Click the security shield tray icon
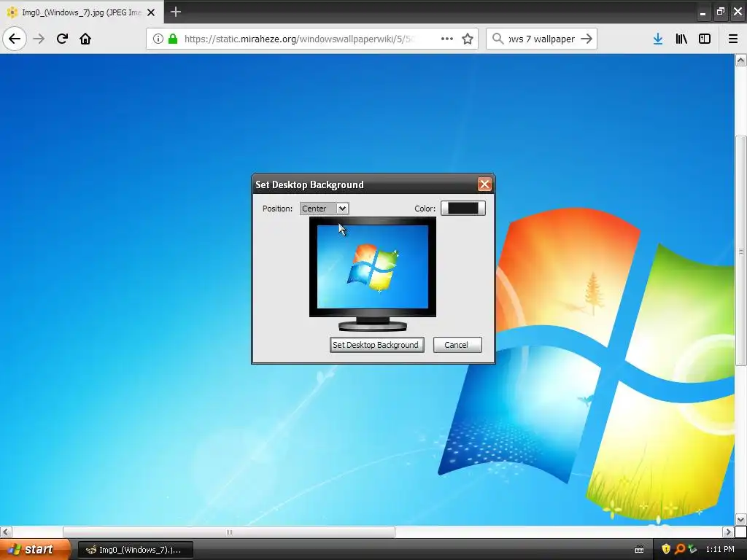 tap(666, 549)
